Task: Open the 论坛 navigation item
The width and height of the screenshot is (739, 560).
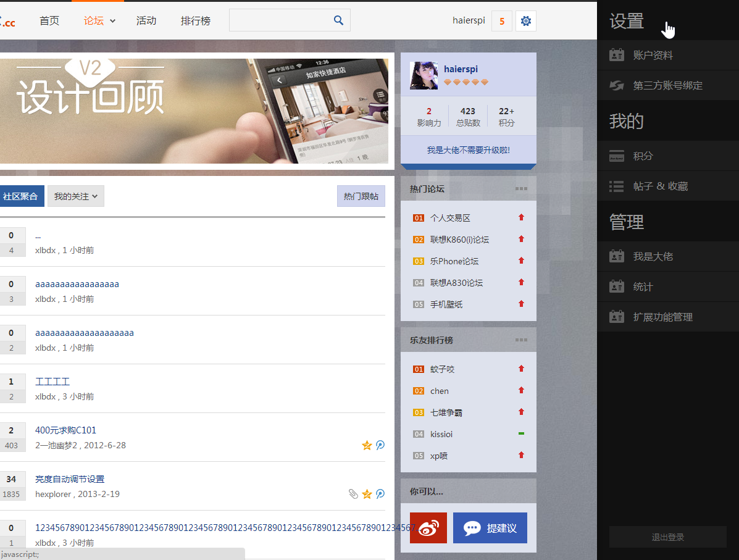Action: (94, 21)
